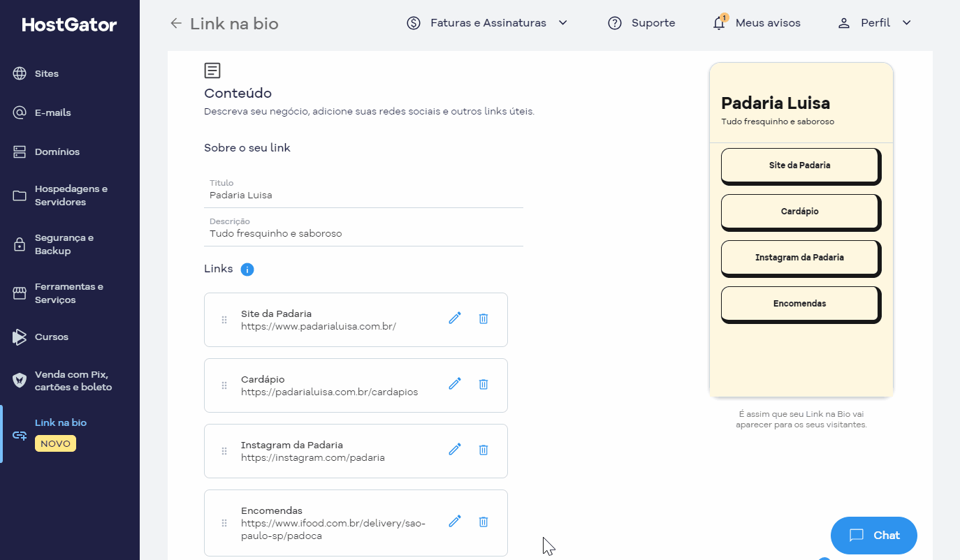
Task: Select Link na bio sidebar item
Action: point(60,422)
